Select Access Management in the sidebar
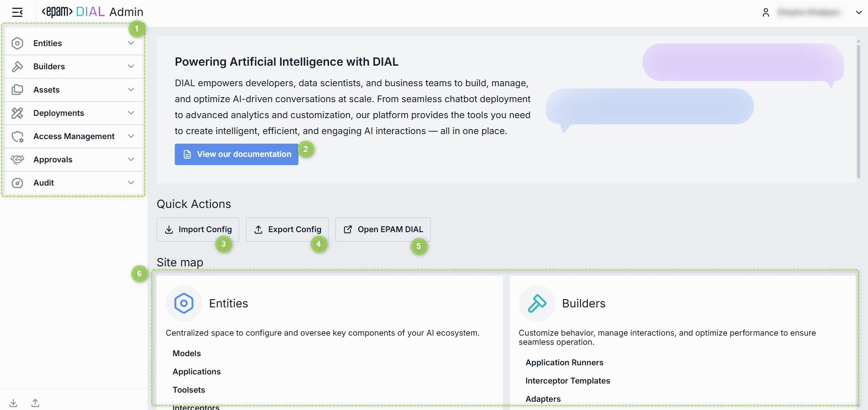This screenshot has width=868, height=410. click(74, 136)
